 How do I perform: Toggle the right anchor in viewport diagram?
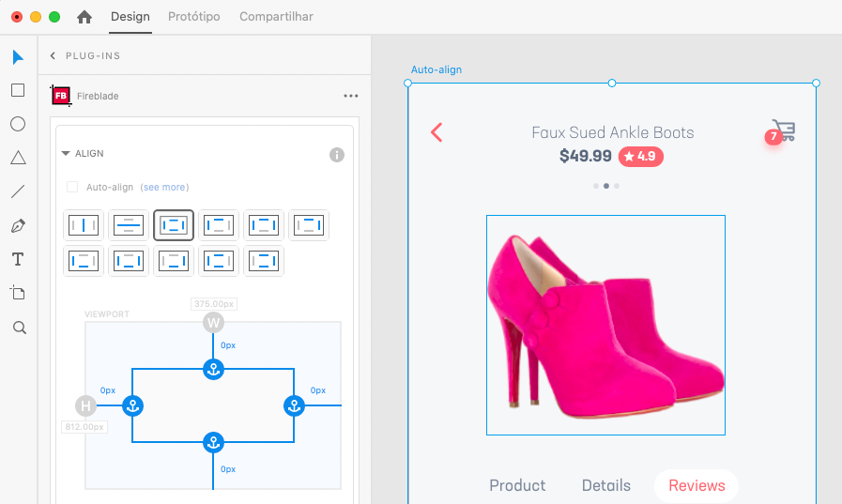coord(294,405)
